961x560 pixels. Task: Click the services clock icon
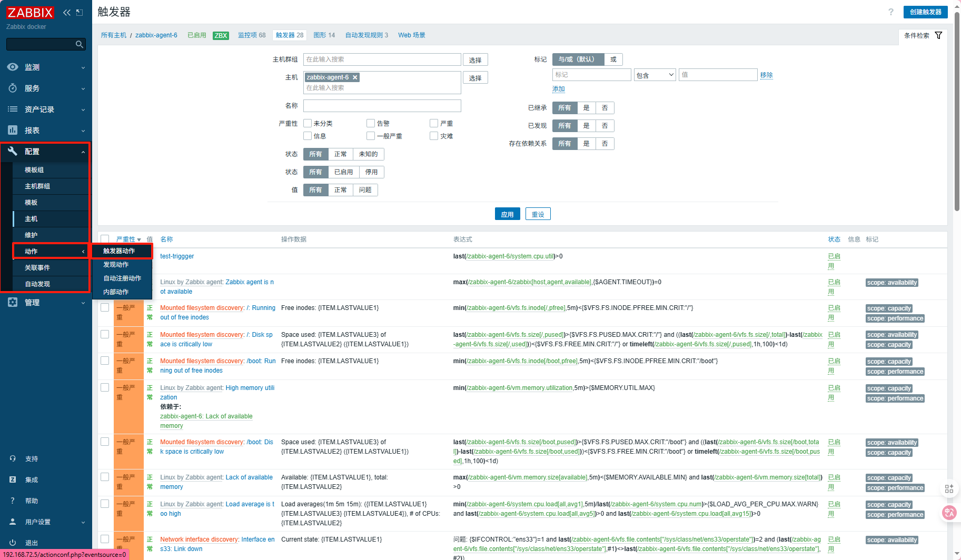[x=13, y=88]
